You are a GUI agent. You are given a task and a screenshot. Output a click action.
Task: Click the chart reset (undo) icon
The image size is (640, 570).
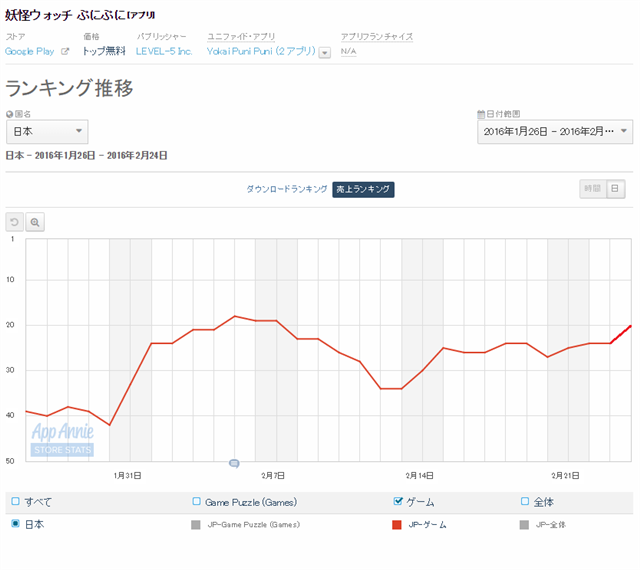[14, 222]
